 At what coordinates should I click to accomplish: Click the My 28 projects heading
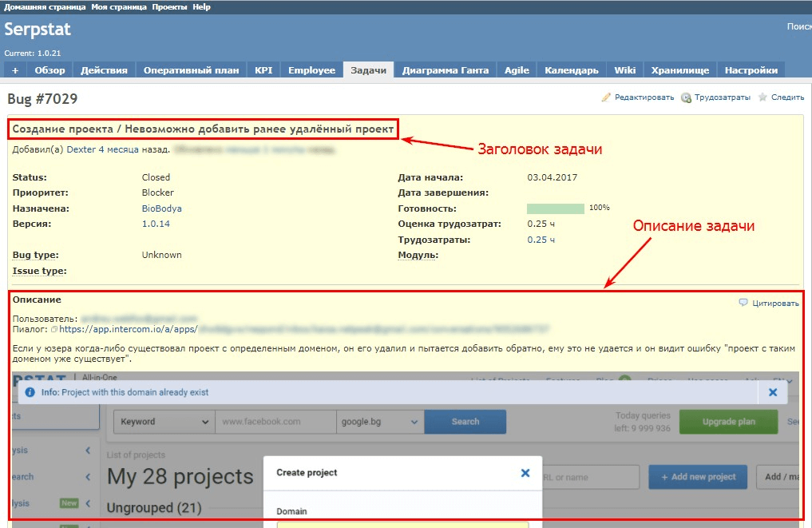[180, 477]
